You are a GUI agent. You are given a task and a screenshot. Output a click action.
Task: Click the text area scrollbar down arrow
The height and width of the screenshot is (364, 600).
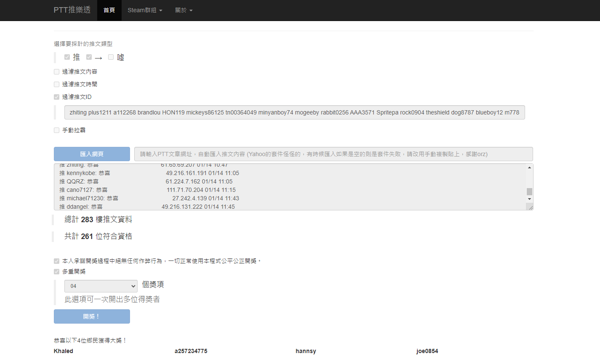coord(529,199)
